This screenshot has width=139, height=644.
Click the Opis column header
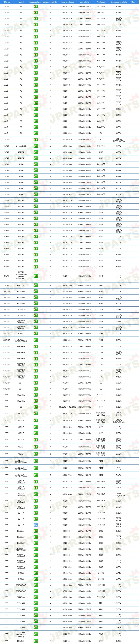(x=133, y=2)
